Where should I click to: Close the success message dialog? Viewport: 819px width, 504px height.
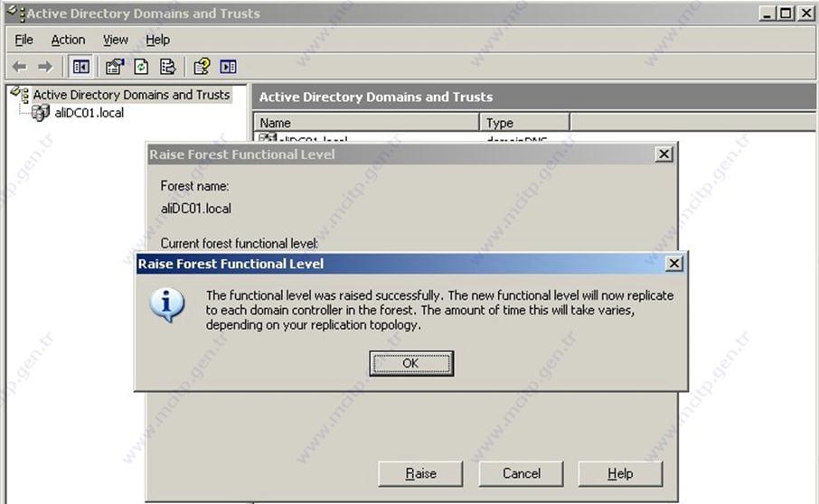point(673,264)
